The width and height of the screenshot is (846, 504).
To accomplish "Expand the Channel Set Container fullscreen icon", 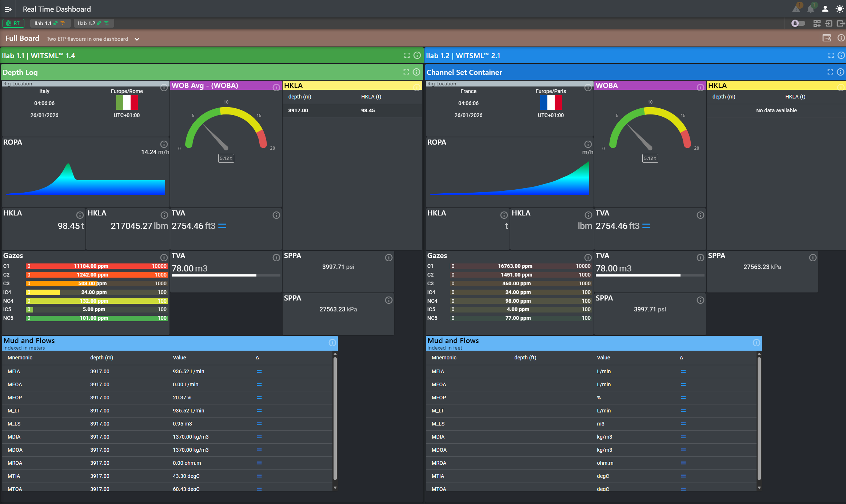I will (830, 72).
